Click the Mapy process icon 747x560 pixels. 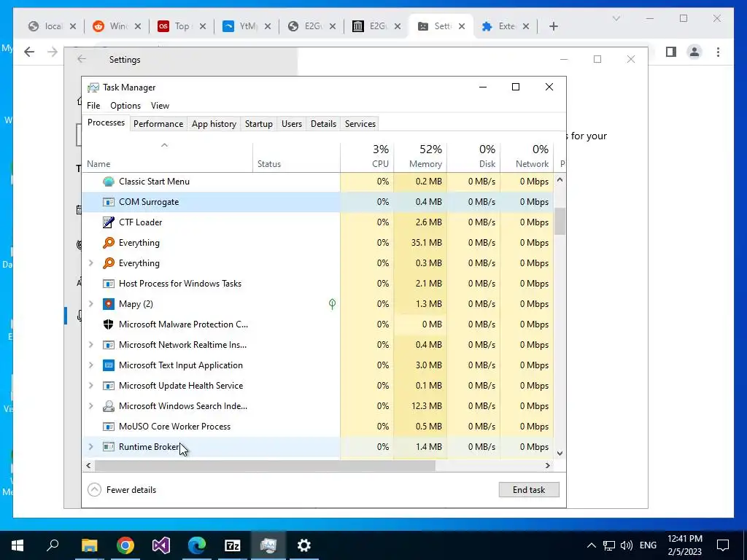(x=109, y=304)
